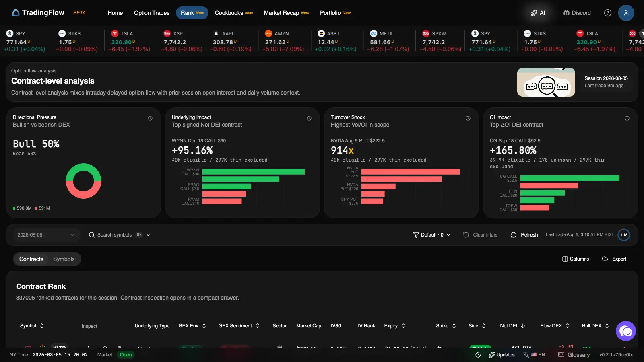Click the Sector column header
Screen dimensions: 644x362
click(279, 326)
